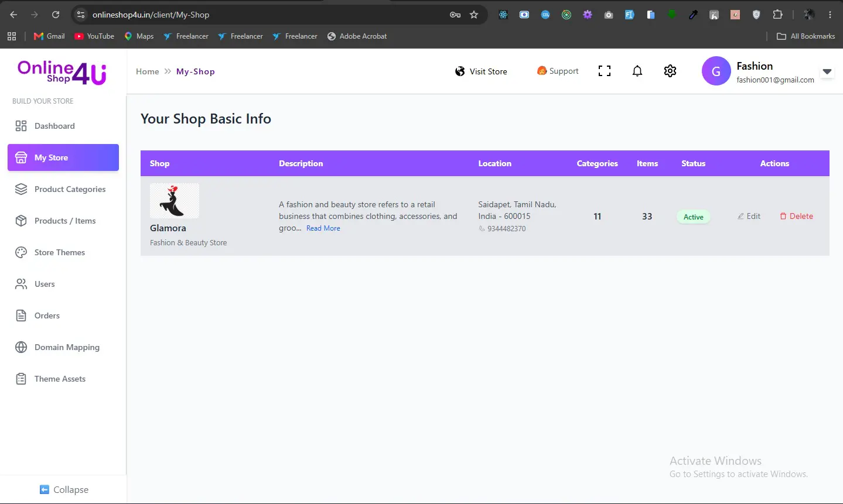Click the categories count 11

[598, 216]
